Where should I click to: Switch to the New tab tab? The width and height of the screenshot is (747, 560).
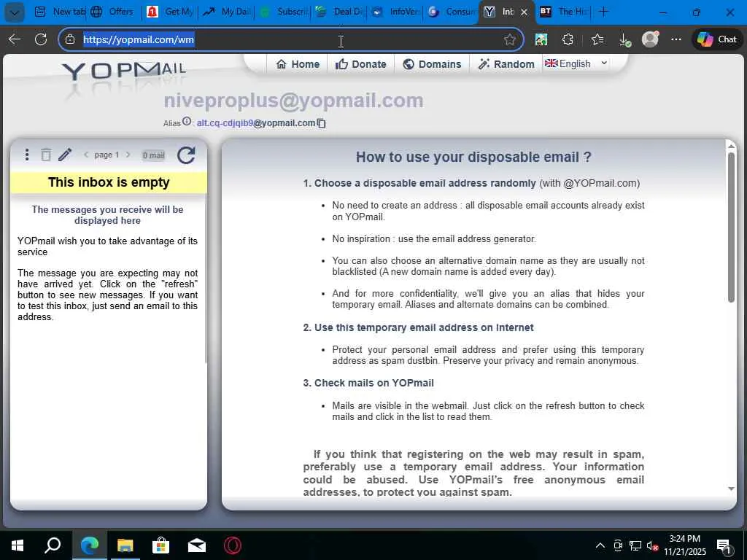pyautogui.click(x=59, y=12)
